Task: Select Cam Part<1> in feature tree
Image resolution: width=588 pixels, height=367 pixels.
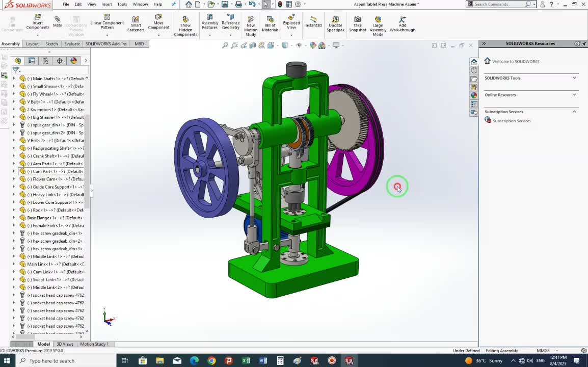Action: (51, 171)
